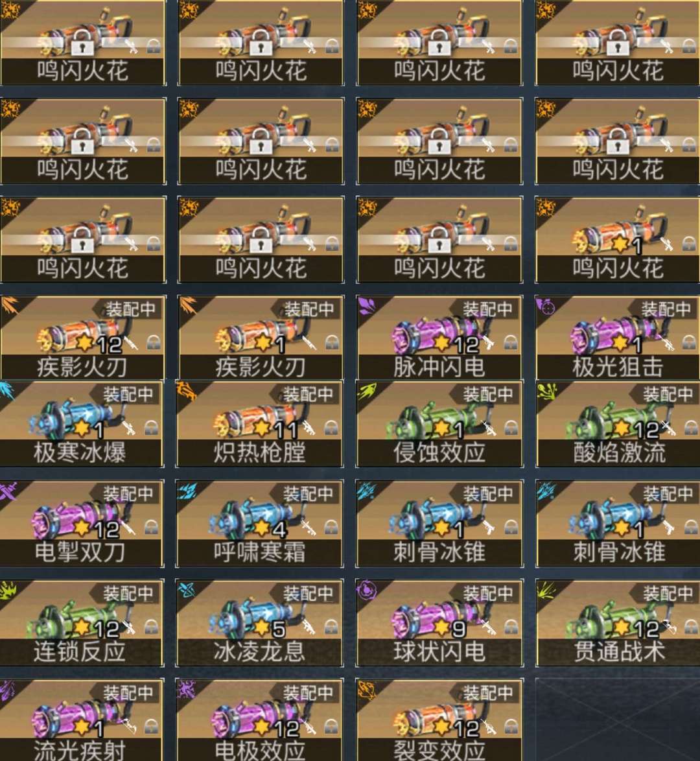Screen dimensions: 700x761
Task: Open the 流光疾射 card
Action: click(82, 720)
